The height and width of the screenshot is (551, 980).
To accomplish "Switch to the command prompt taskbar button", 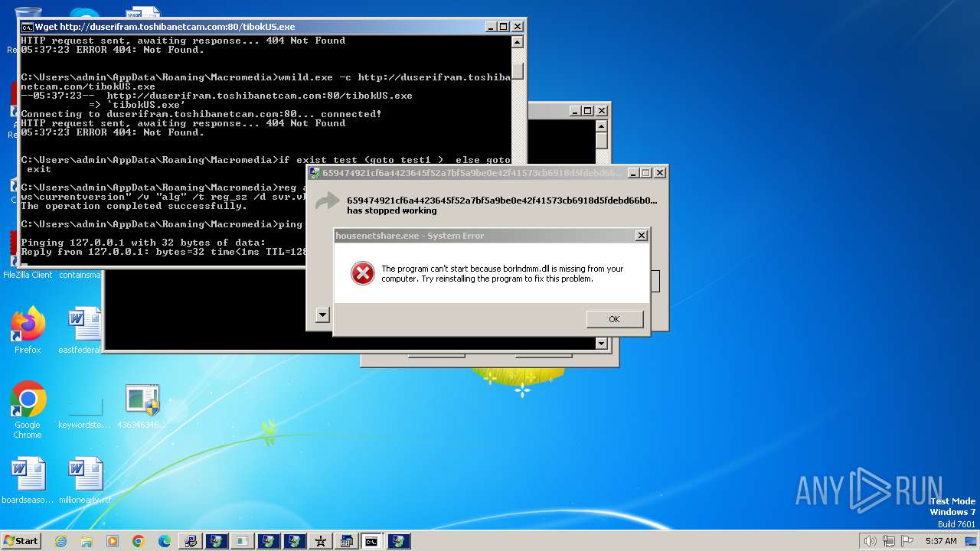I will (371, 541).
